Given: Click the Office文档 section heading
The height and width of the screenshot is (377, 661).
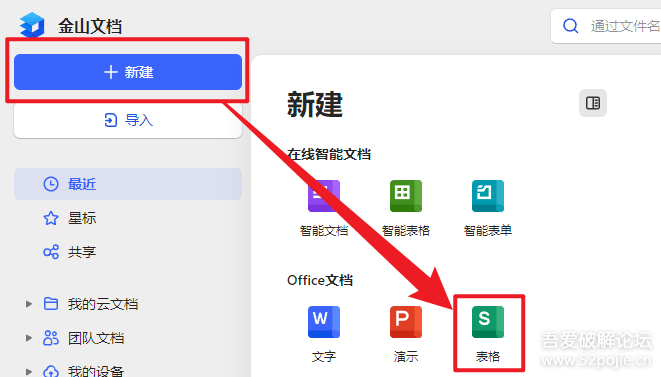Looking at the screenshot, I should pyautogui.click(x=320, y=280).
